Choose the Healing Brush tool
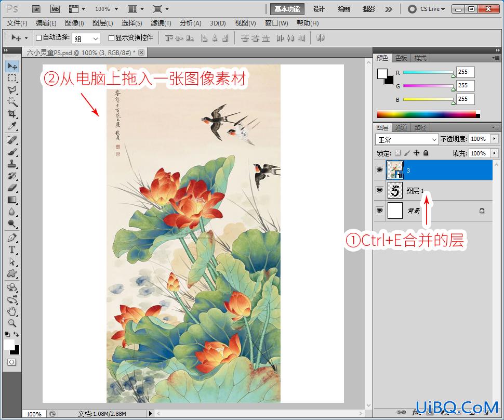Screen dimensions: 504x420 (12, 140)
